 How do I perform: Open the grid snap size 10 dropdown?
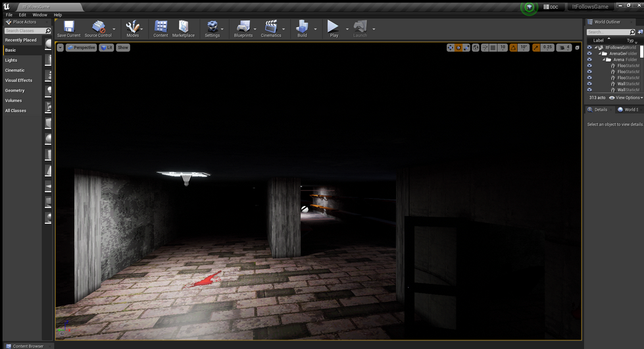click(503, 47)
